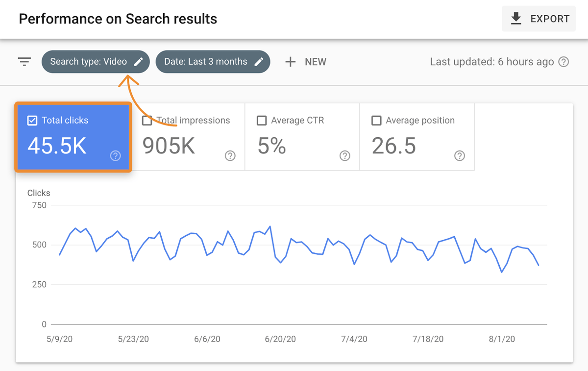This screenshot has width=588, height=371.
Task: Click the plus icon on the NEW filter
Action: [290, 61]
